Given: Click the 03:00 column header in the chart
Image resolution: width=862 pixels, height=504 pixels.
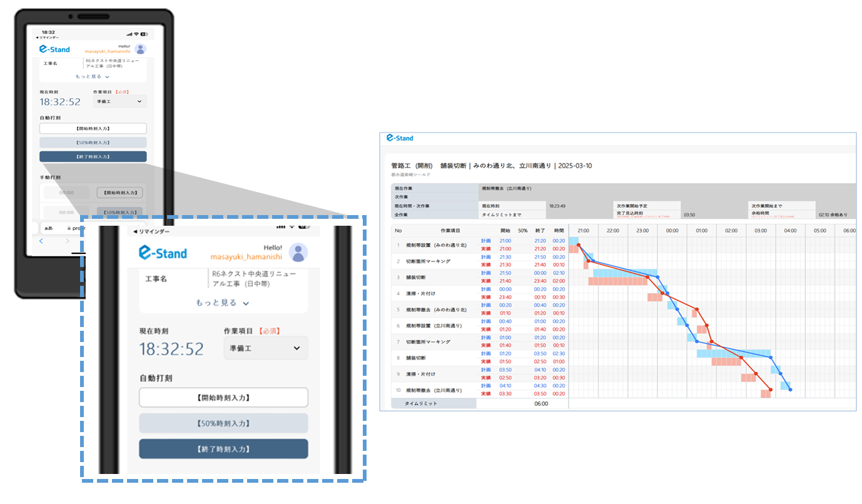Looking at the screenshot, I should [761, 230].
